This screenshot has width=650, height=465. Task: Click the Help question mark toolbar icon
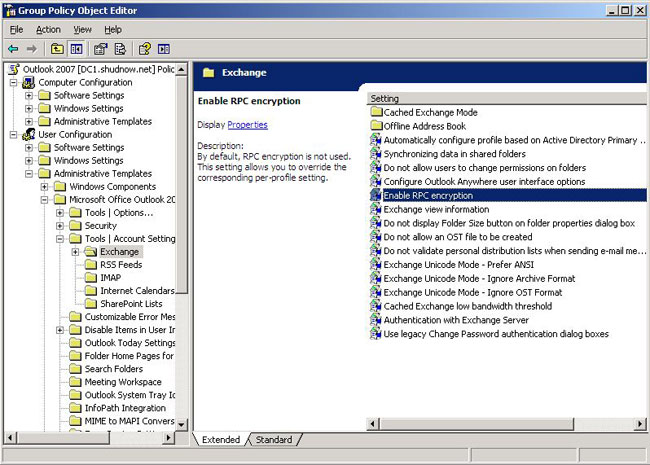tap(145, 48)
